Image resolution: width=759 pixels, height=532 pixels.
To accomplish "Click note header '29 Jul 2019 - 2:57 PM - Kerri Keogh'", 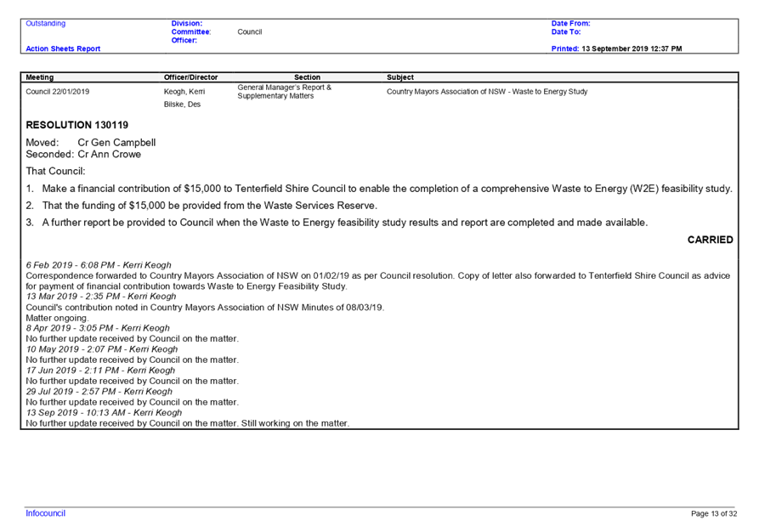I will click(x=99, y=392).
